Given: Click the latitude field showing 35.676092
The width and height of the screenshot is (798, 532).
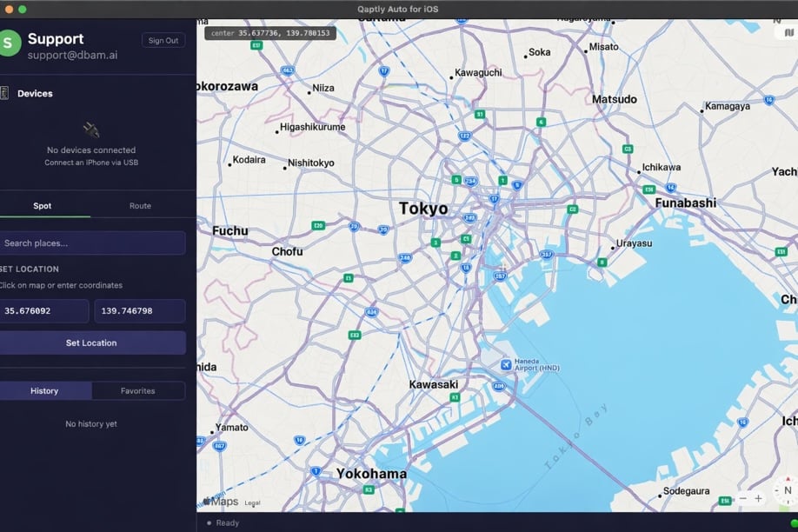Looking at the screenshot, I should click(x=43, y=310).
